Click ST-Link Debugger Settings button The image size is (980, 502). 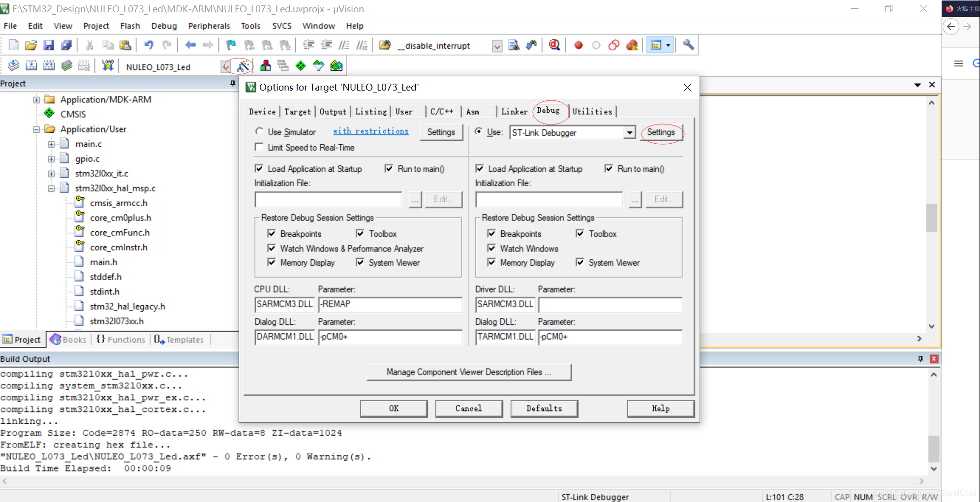point(661,132)
